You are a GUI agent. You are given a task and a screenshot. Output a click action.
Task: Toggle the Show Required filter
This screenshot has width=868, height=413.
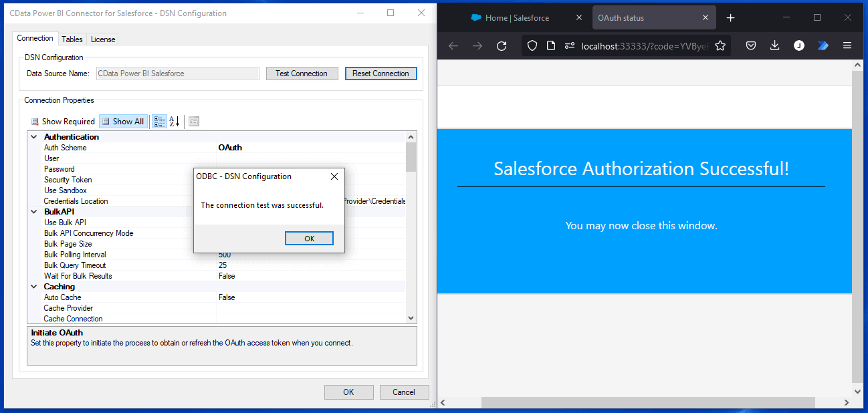(63, 121)
